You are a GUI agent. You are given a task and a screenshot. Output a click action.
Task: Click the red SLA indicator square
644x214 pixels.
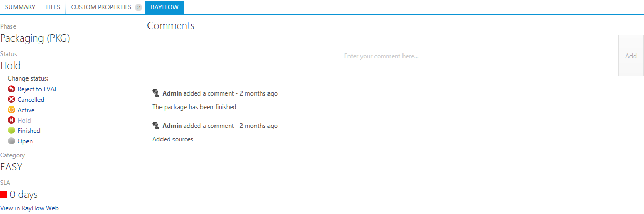click(4, 195)
